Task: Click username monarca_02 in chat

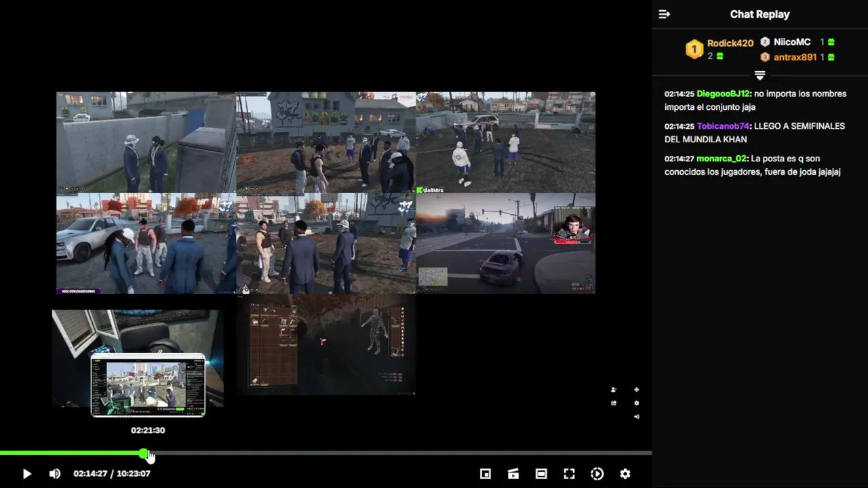Action: 722,159
